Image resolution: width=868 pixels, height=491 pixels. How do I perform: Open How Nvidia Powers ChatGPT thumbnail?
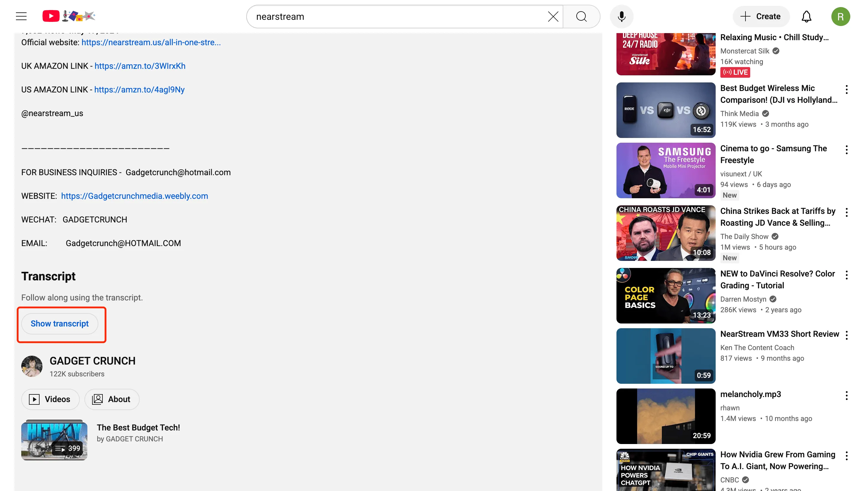tap(666, 470)
